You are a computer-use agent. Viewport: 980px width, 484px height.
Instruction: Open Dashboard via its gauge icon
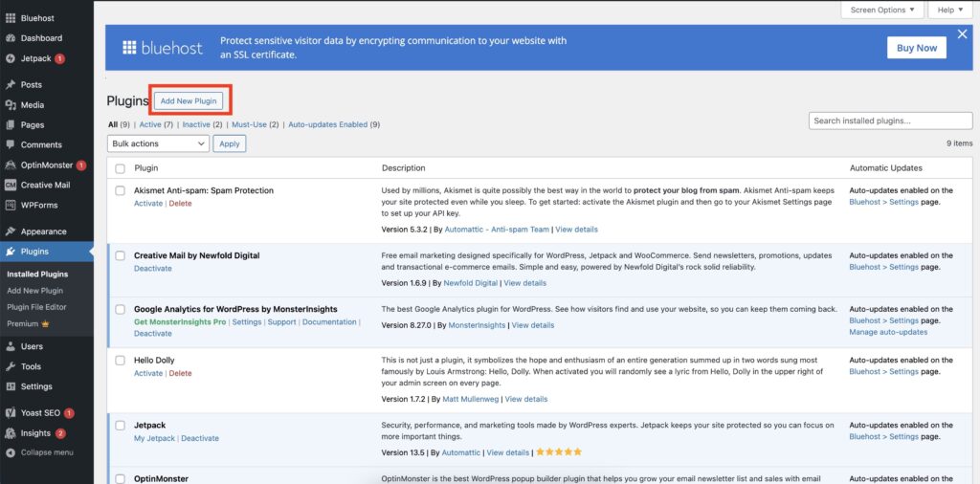pos(10,38)
